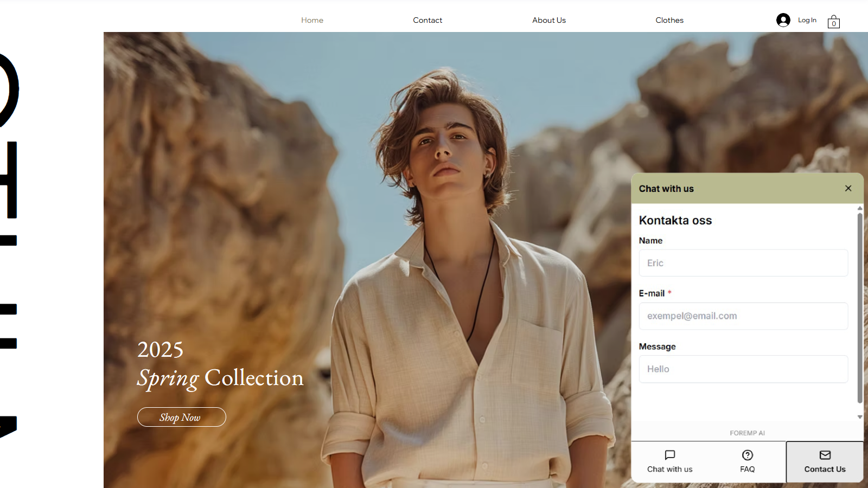Open the About Us page

(549, 20)
